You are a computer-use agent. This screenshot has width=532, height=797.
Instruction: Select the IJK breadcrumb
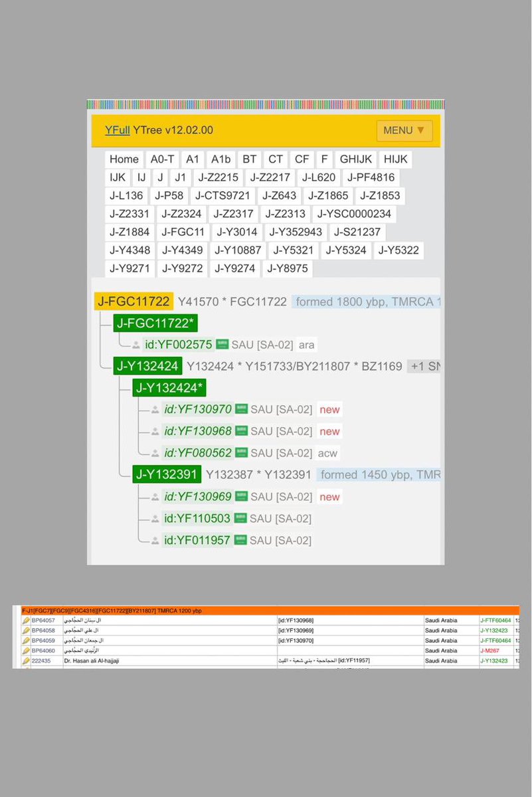pyautogui.click(x=118, y=177)
